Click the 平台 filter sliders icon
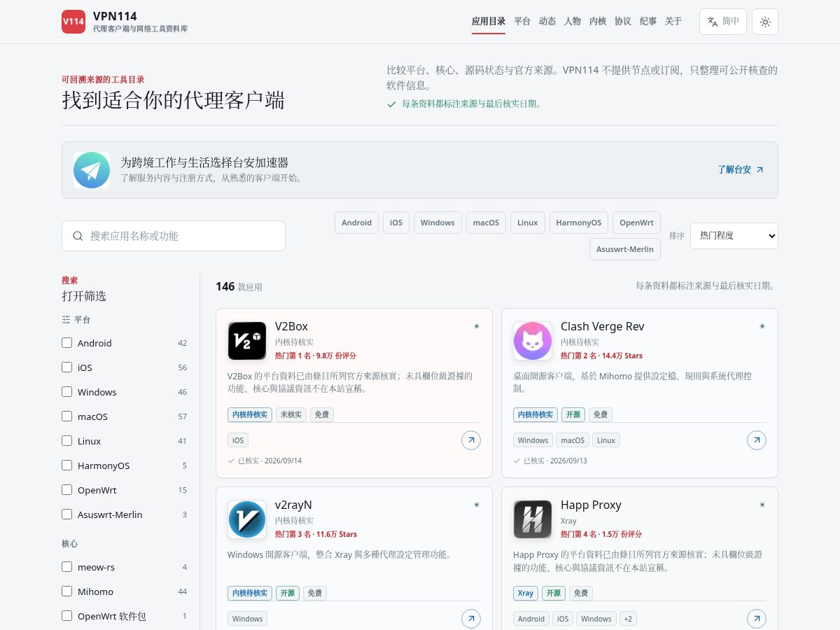 pos(66,319)
